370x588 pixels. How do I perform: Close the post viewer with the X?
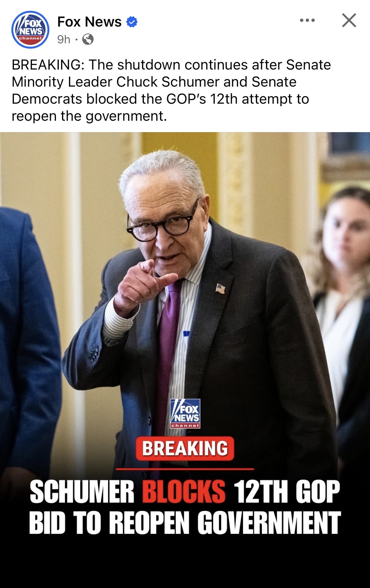(x=349, y=21)
